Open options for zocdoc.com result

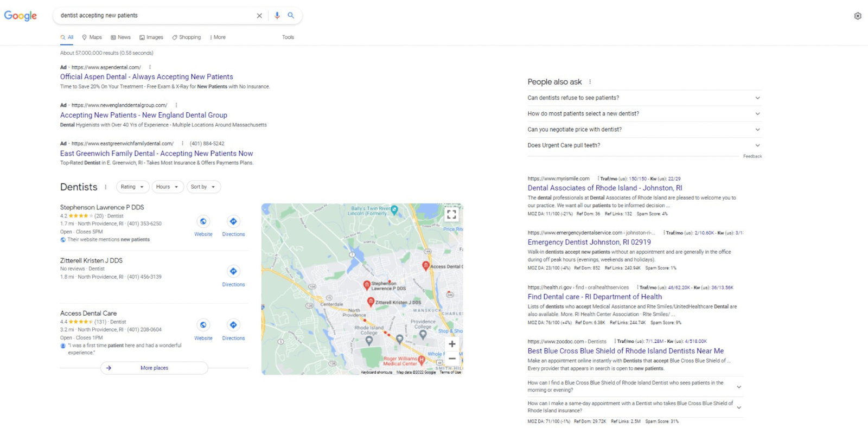(x=615, y=341)
